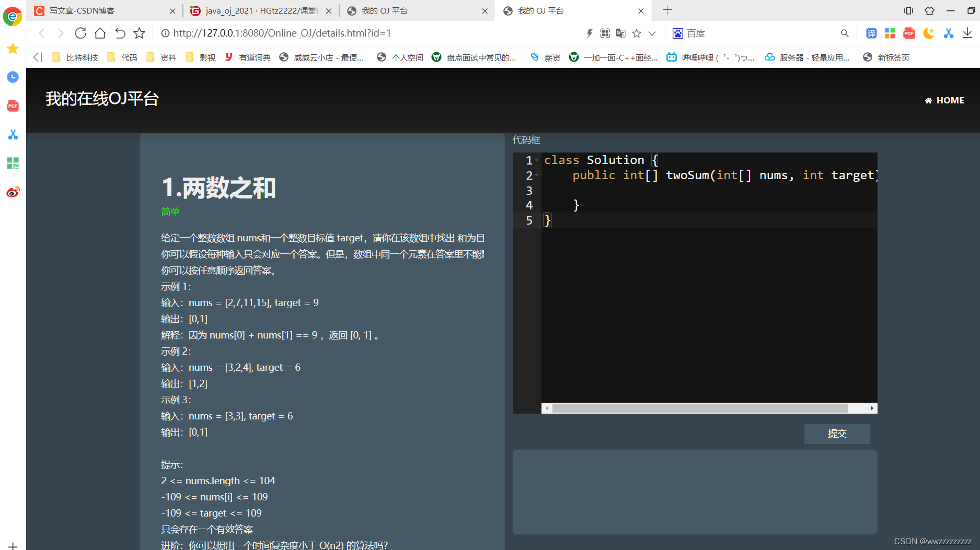Click editor scrollbar left arrow
This screenshot has height=550, width=980.
(x=547, y=408)
